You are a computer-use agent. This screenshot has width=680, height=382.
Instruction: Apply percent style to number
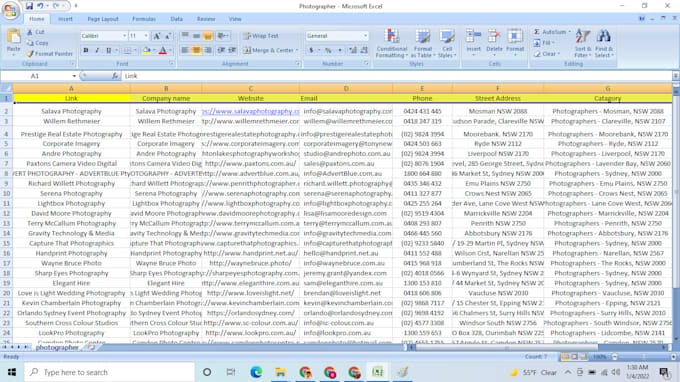[328, 50]
